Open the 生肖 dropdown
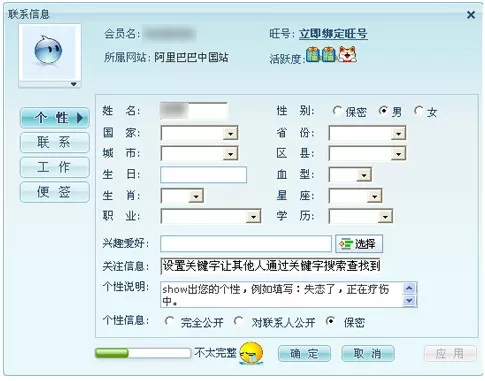 click(182, 196)
